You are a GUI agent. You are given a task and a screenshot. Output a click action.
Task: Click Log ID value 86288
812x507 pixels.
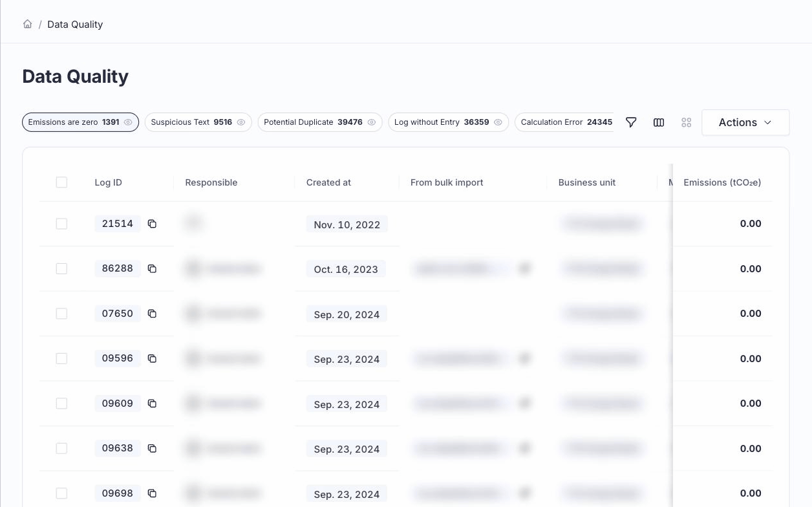coord(118,268)
